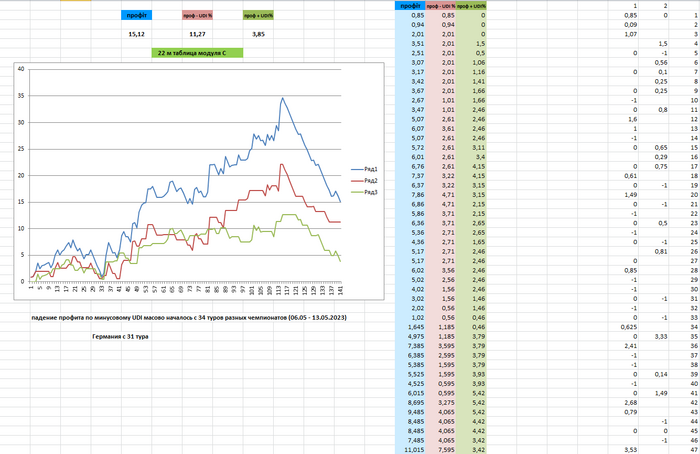The width and height of the screenshot is (700, 454).
Task: Select the pink column cell 3,595
Action: pos(441,346)
